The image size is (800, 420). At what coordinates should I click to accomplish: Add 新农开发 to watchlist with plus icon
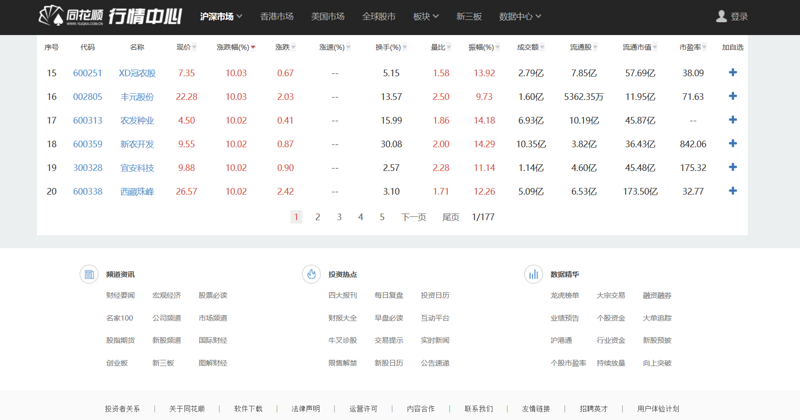733,143
